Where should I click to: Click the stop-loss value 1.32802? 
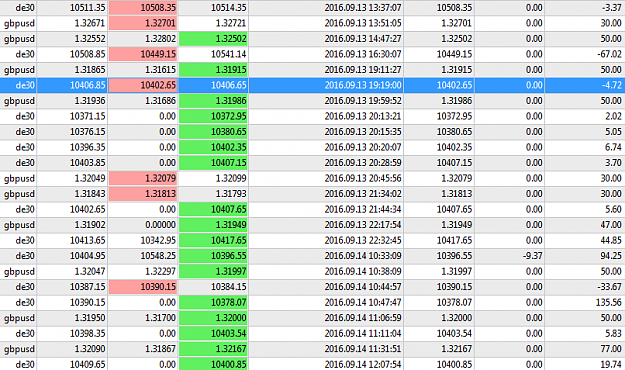pyautogui.click(x=161, y=39)
